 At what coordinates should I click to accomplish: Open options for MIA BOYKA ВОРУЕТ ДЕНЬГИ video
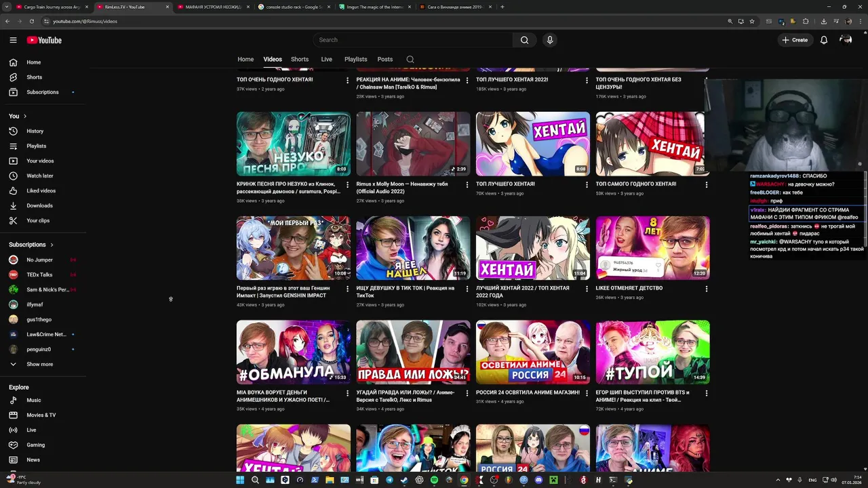(x=347, y=393)
